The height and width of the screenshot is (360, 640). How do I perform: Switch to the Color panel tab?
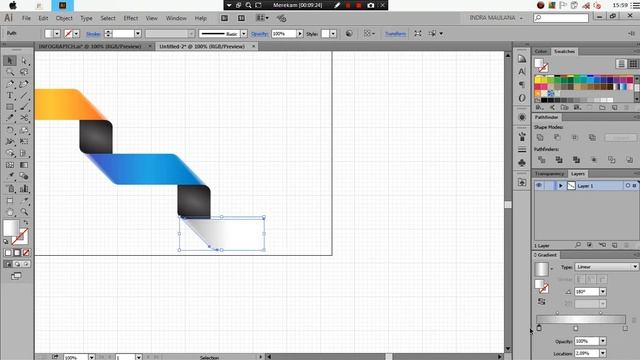coord(541,51)
